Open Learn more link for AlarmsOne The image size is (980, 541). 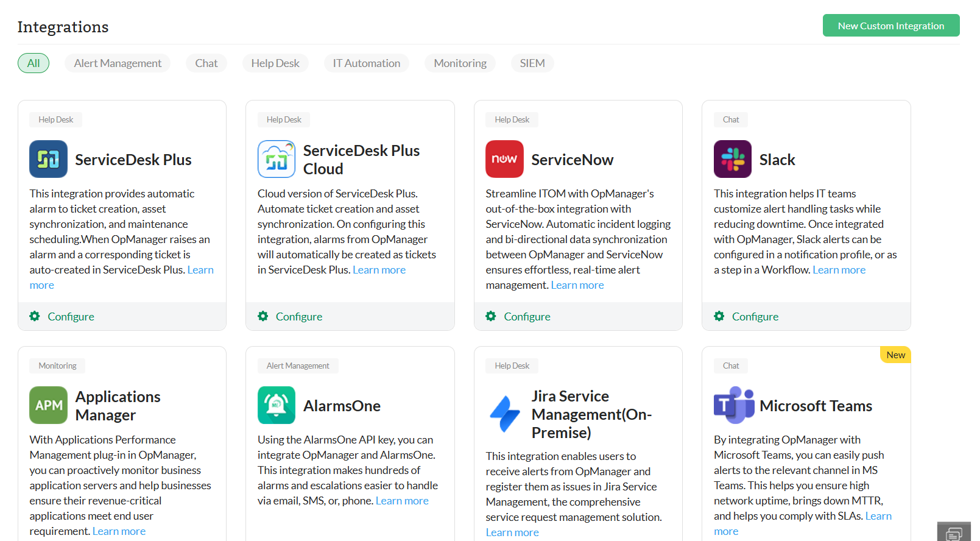(x=402, y=501)
